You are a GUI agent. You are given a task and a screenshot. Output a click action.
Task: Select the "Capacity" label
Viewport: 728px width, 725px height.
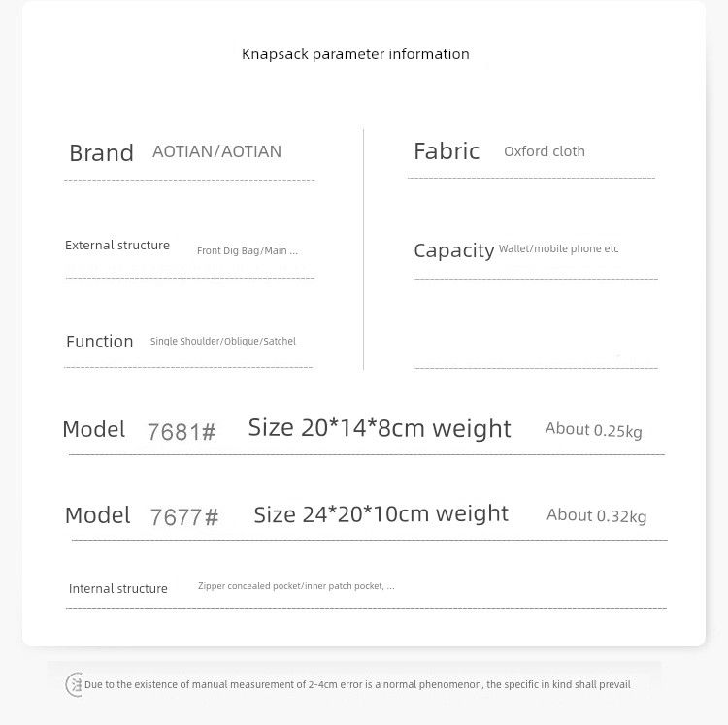[453, 250]
